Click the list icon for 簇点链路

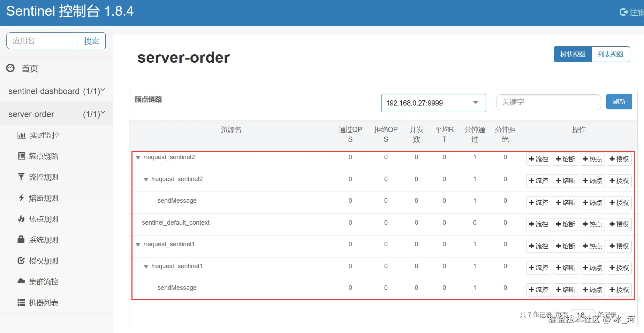22,156
